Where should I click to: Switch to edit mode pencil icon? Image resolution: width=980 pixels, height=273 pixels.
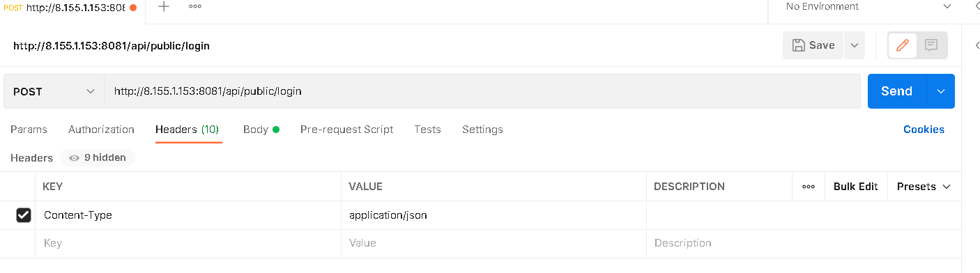pyautogui.click(x=903, y=45)
